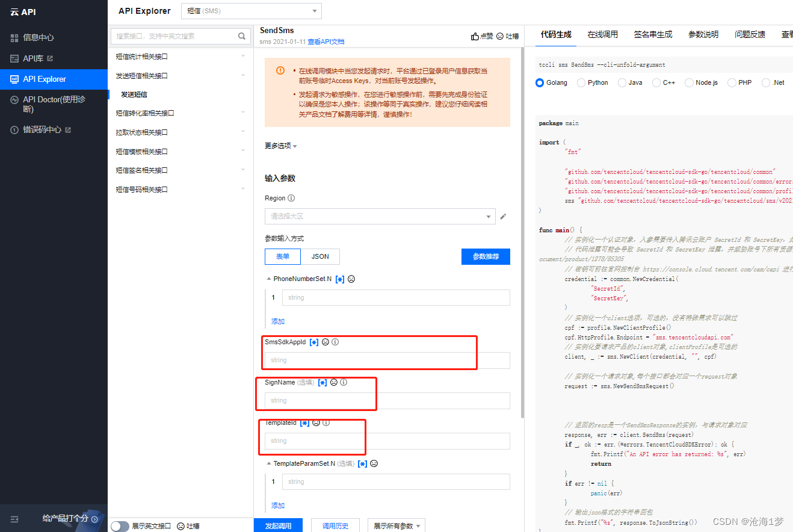Click 添加 under TemplateParamSet.N

[278, 506]
